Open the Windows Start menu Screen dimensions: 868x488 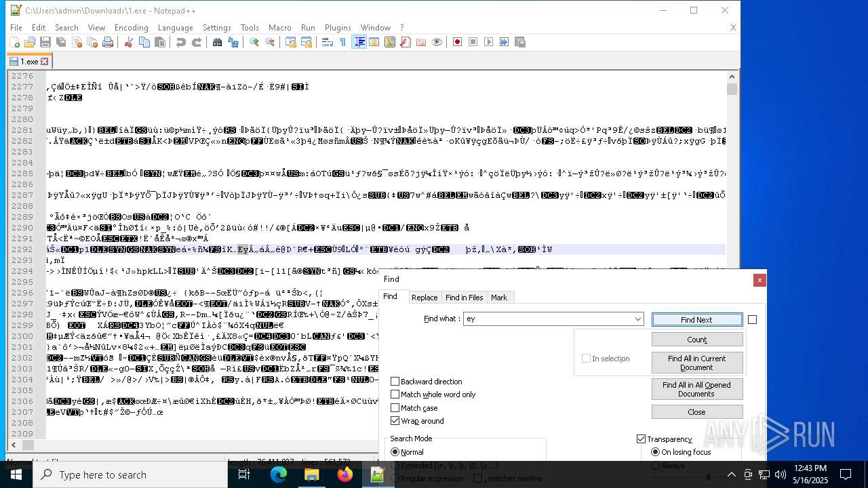16,474
